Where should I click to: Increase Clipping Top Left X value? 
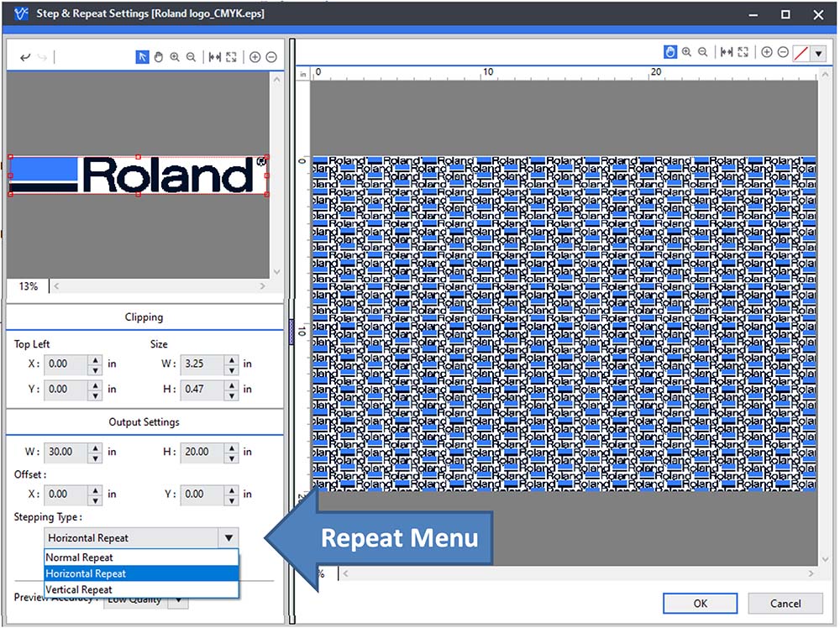tap(96, 359)
